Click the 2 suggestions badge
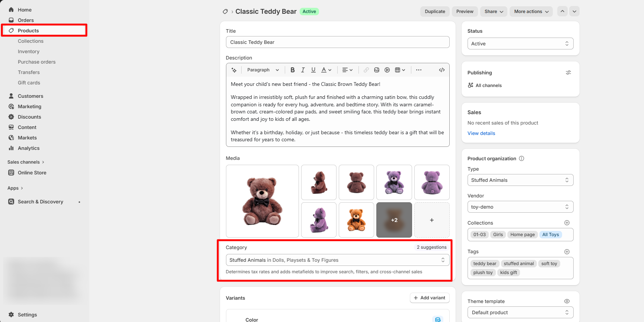 point(431,247)
